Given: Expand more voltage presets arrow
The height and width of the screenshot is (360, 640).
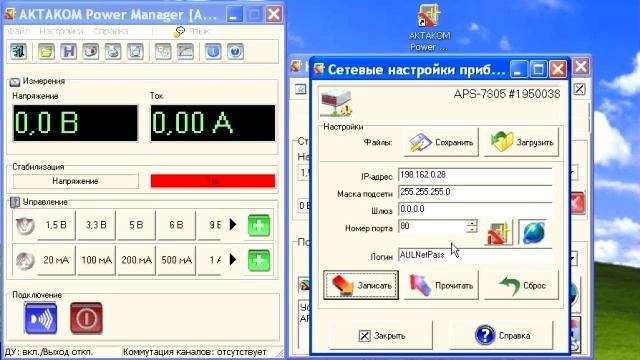Looking at the screenshot, I should tap(233, 224).
